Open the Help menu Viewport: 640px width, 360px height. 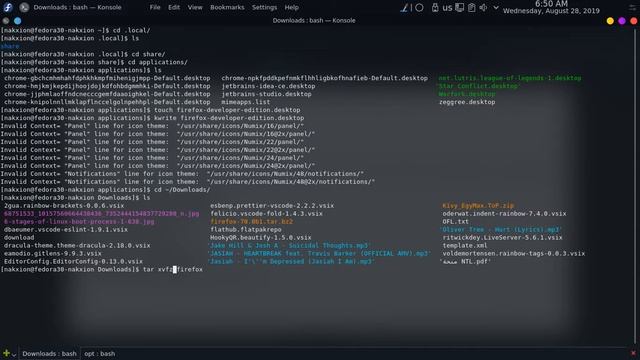pyautogui.click(x=291, y=7)
